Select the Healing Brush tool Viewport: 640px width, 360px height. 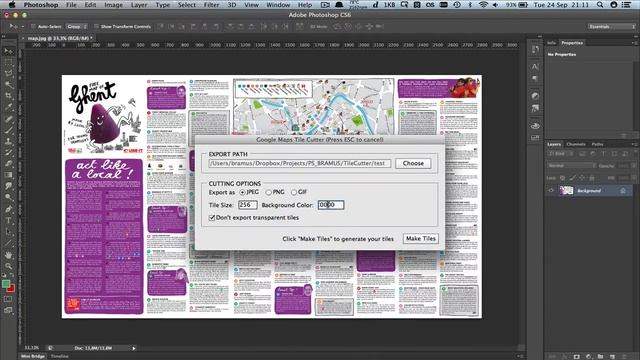[x=9, y=119]
